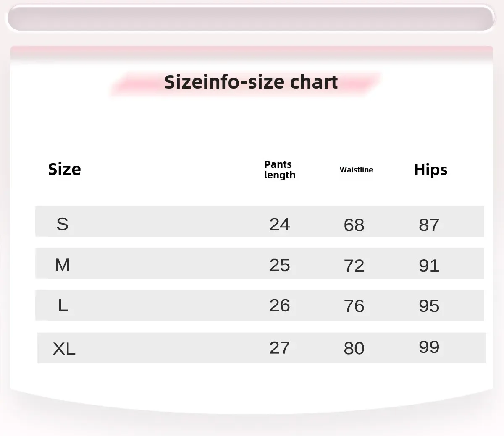Viewport: 504px width, 436px height.
Task: Click hips value 87
Action: coord(429,225)
